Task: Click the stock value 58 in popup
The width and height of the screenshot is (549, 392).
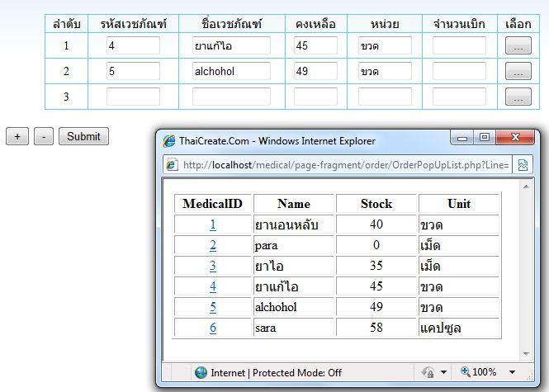Action: 376,328
